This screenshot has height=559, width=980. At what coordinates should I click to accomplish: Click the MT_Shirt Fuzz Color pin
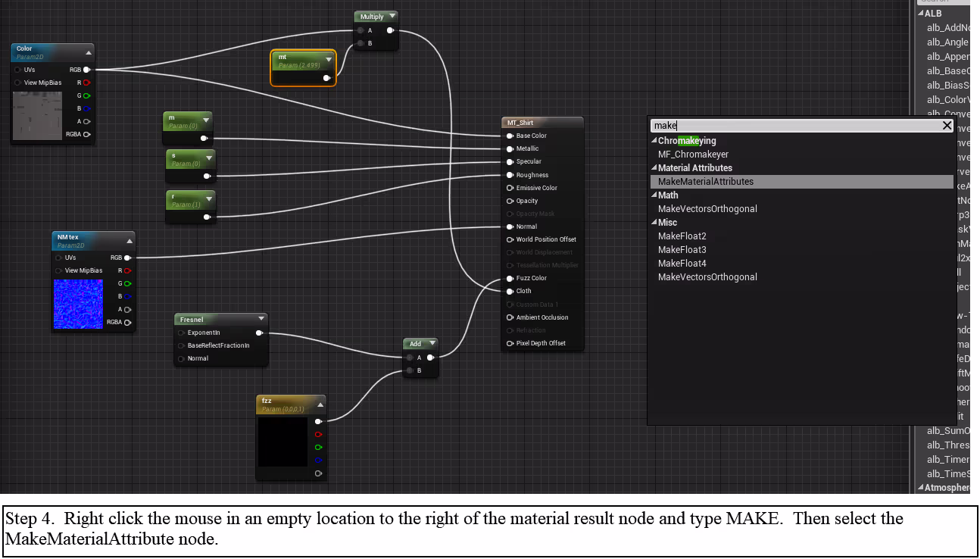(510, 278)
